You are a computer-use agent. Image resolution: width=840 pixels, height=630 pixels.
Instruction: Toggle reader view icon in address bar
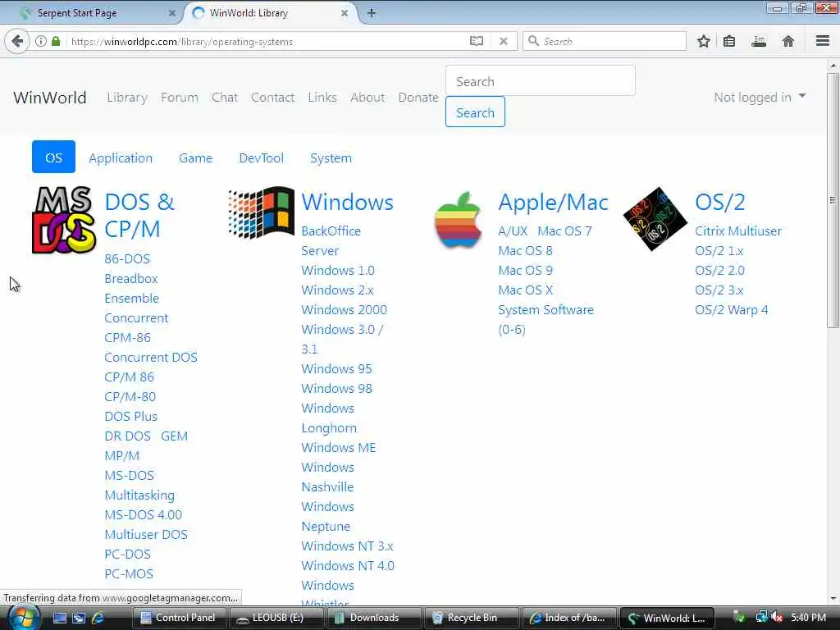[477, 41]
